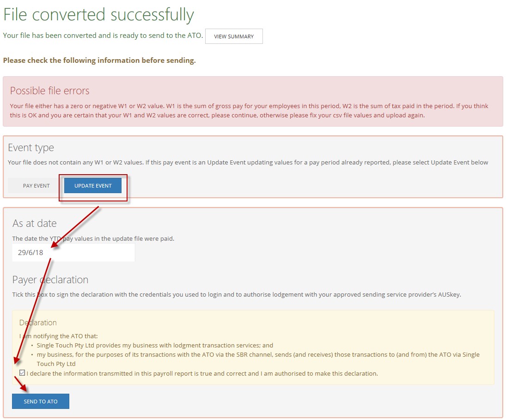Click the W1 or W2 error description paragraph
506x420 pixels.
click(249, 110)
